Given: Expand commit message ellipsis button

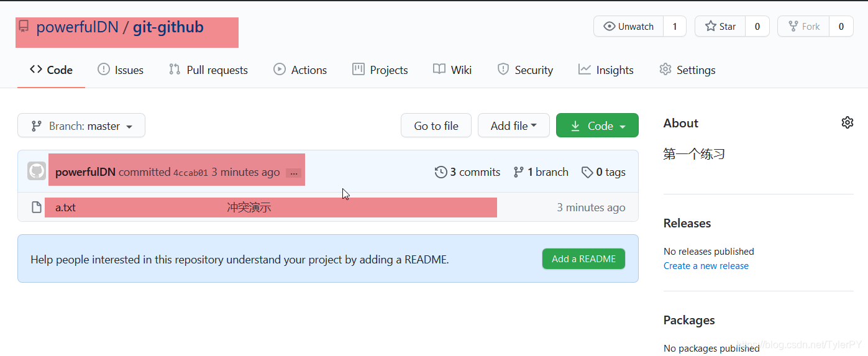Looking at the screenshot, I should pyautogui.click(x=293, y=173).
